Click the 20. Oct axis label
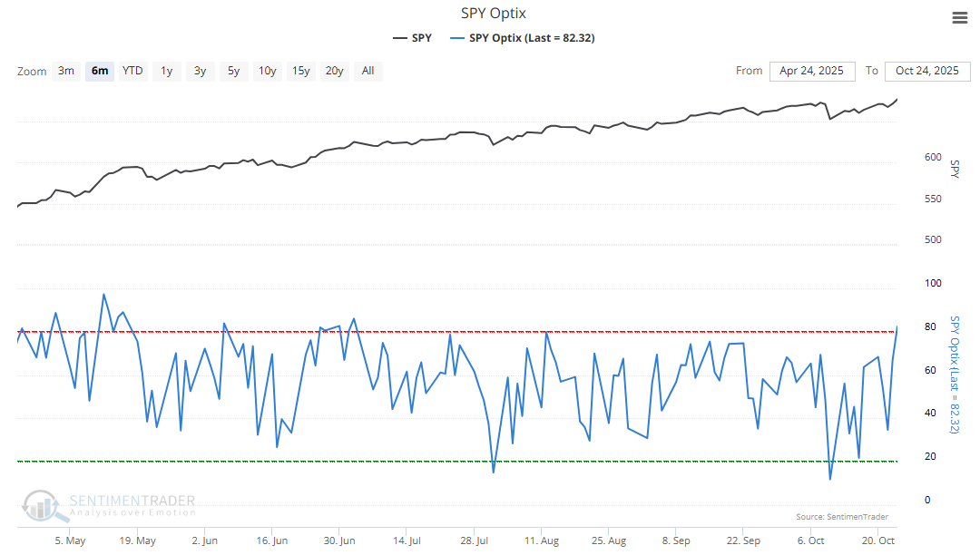The image size is (980, 555). pyautogui.click(x=878, y=540)
